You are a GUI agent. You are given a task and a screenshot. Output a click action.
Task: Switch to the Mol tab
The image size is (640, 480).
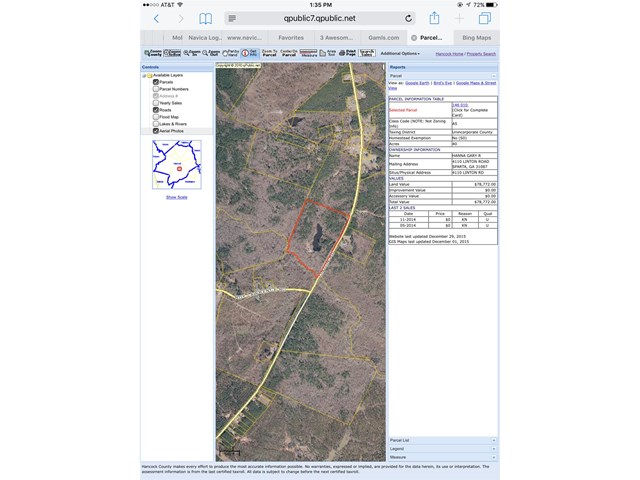pyautogui.click(x=176, y=38)
